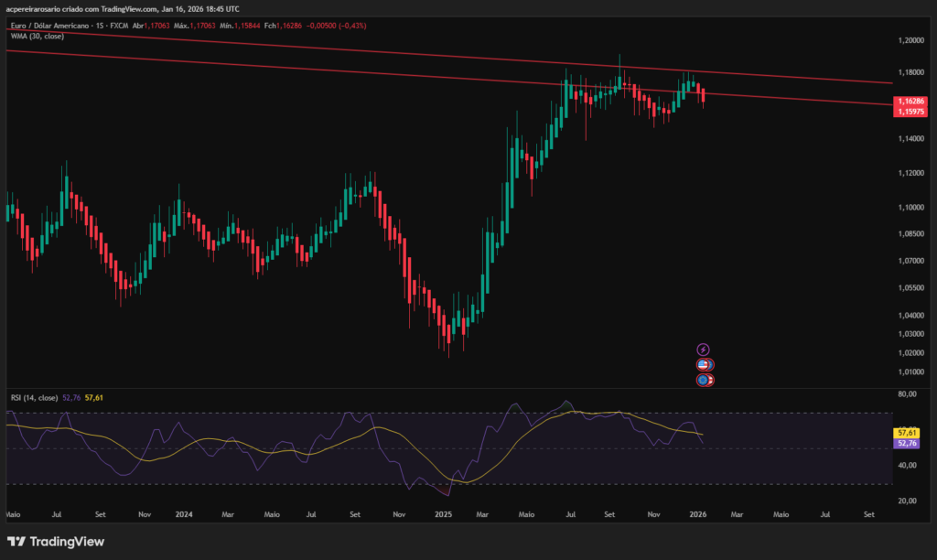Screen dimensions: 937x560
Task: Click the TradingView logo at bottom left
Action: coord(57,540)
